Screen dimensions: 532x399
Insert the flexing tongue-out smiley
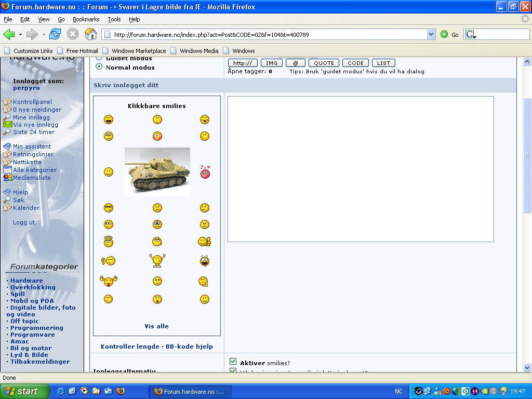click(x=109, y=281)
